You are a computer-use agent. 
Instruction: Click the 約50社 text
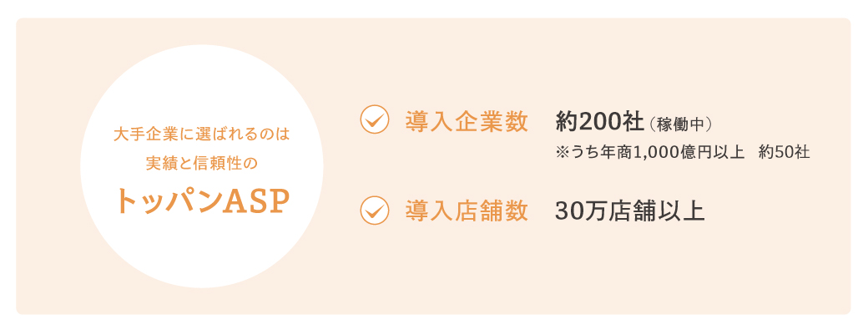(785, 153)
